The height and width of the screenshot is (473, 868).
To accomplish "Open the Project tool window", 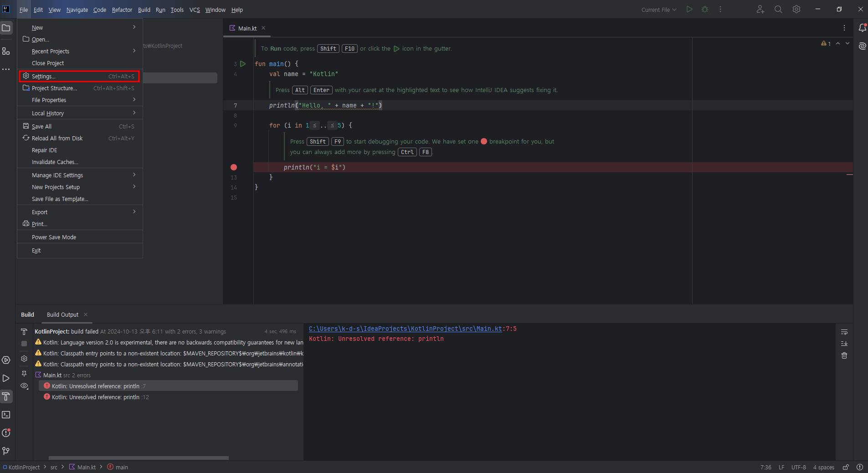I will [x=6, y=28].
